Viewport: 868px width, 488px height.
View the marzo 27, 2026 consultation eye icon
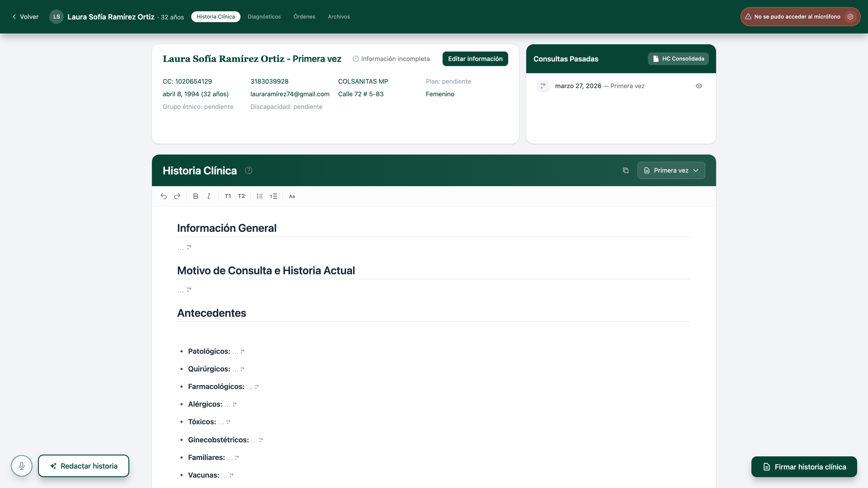tap(699, 86)
